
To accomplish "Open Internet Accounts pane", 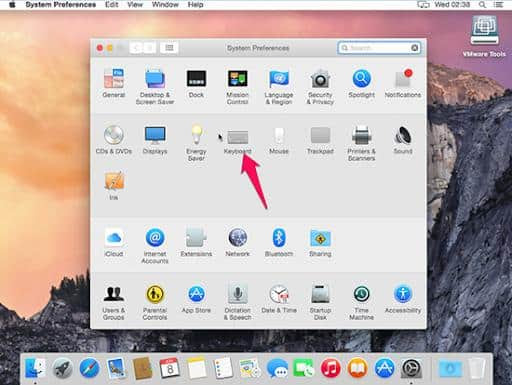I will click(x=155, y=246).
